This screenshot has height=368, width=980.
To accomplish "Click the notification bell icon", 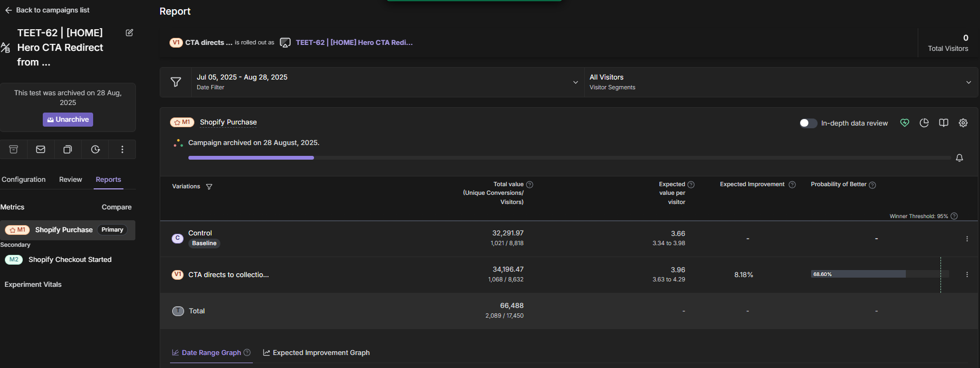I will click(x=959, y=158).
